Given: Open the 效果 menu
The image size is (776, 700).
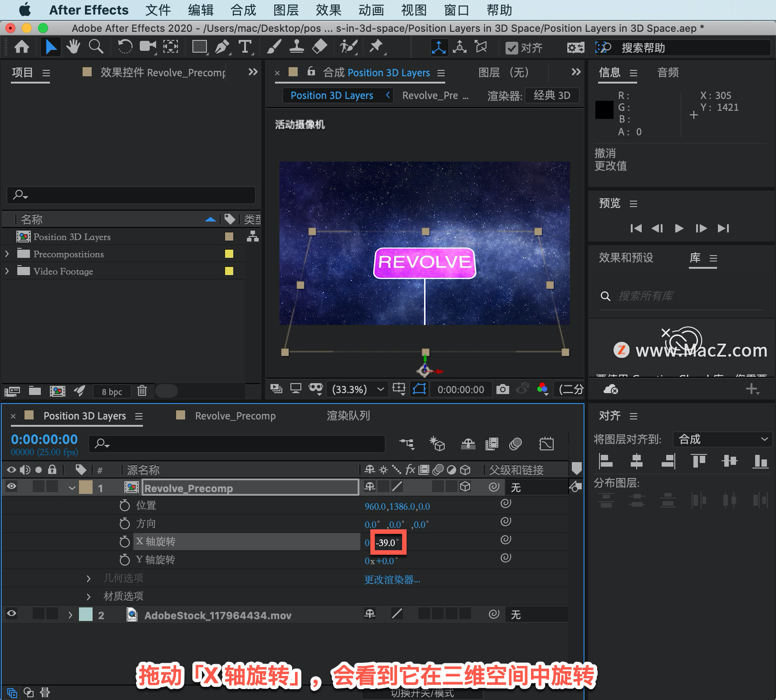Looking at the screenshot, I should pyautogui.click(x=329, y=10).
